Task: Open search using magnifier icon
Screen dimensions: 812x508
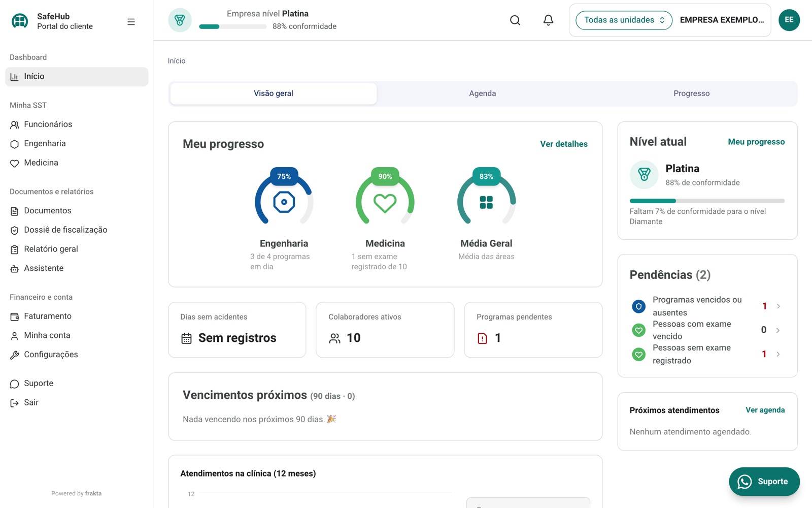Action: [515, 20]
